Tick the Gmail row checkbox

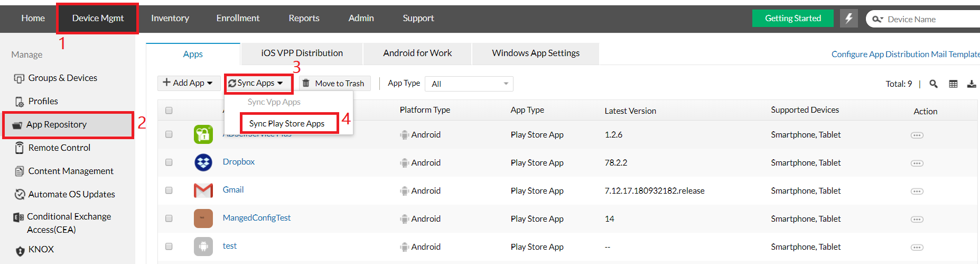click(169, 190)
